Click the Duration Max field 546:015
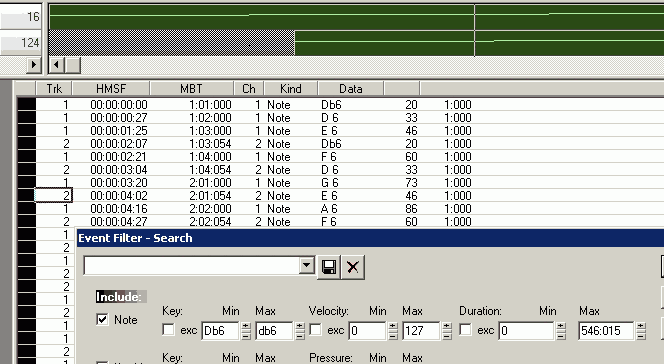The width and height of the screenshot is (664, 364). click(x=606, y=331)
